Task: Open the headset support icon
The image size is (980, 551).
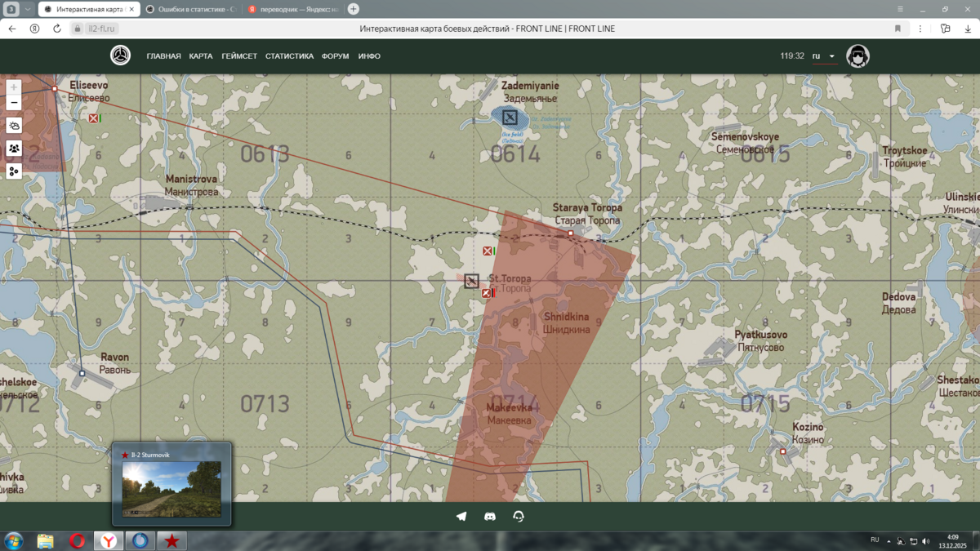Action: point(519,516)
